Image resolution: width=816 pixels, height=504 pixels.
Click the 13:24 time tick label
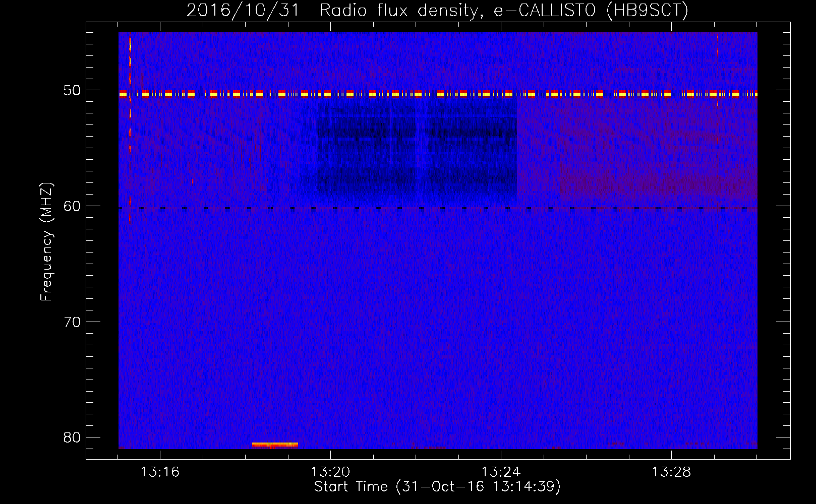click(501, 472)
